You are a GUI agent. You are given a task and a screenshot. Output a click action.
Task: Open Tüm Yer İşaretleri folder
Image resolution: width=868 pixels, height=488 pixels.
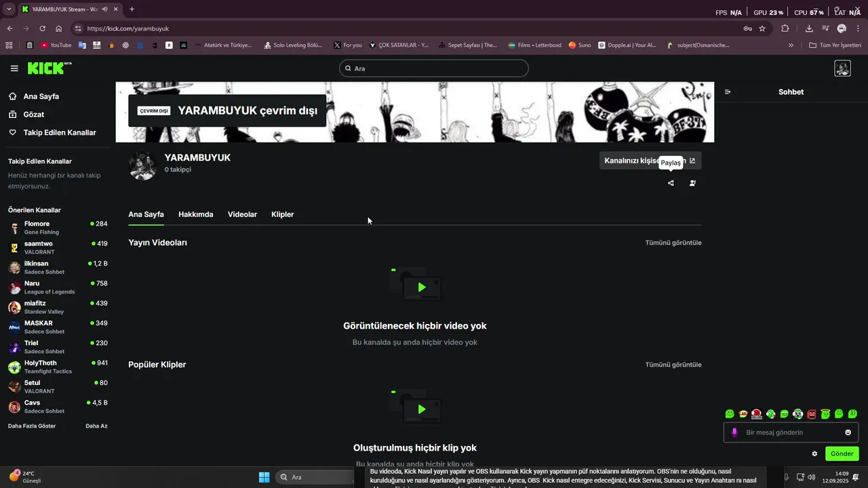(835, 45)
